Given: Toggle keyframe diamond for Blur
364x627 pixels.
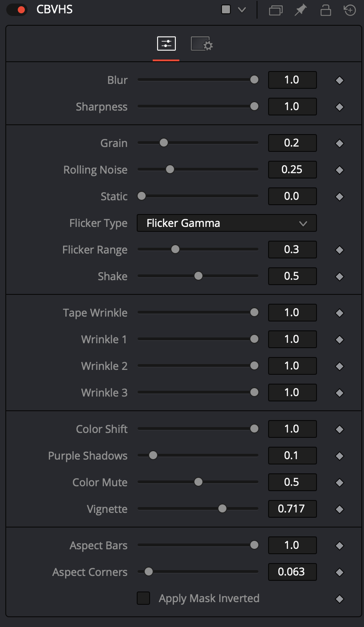Looking at the screenshot, I should coord(340,80).
